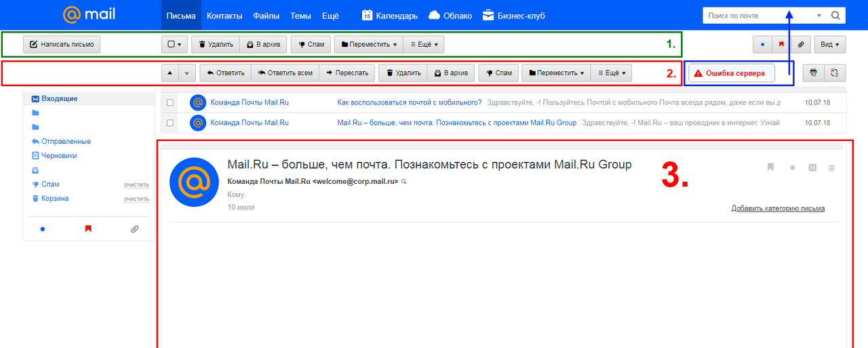Open email 'Как воспользоваться почтой с мобильного?'
Viewport: 868px width, 348px height.
[503, 103]
